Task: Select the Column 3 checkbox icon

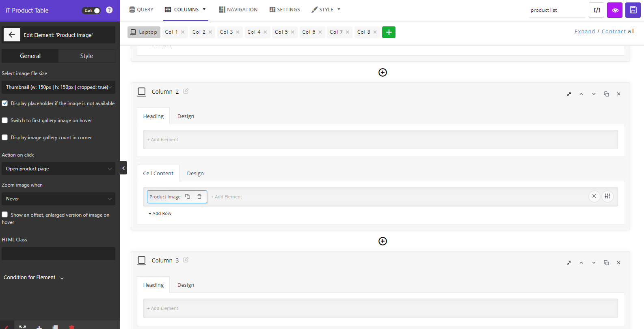Action: pos(142,260)
